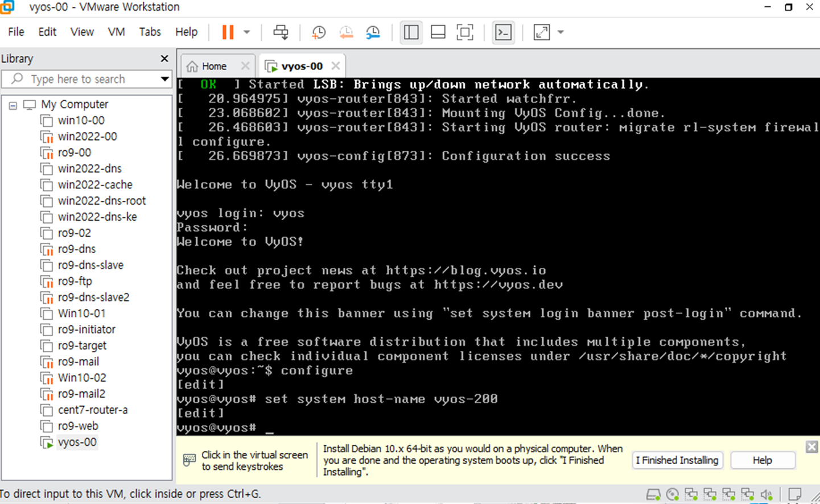Select win10-00 in the library
This screenshot has height=504, width=820.
click(x=81, y=121)
